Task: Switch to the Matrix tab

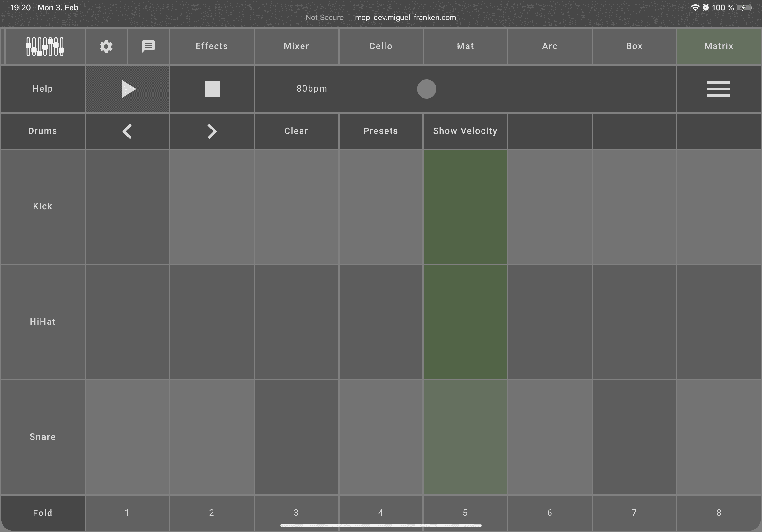Action: tap(719, 46)
